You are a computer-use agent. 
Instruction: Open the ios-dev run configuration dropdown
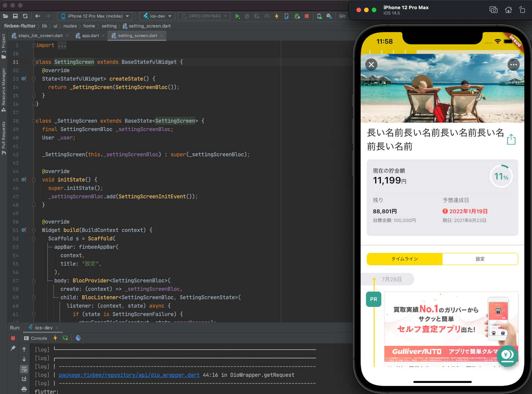[x=158, y=16]
